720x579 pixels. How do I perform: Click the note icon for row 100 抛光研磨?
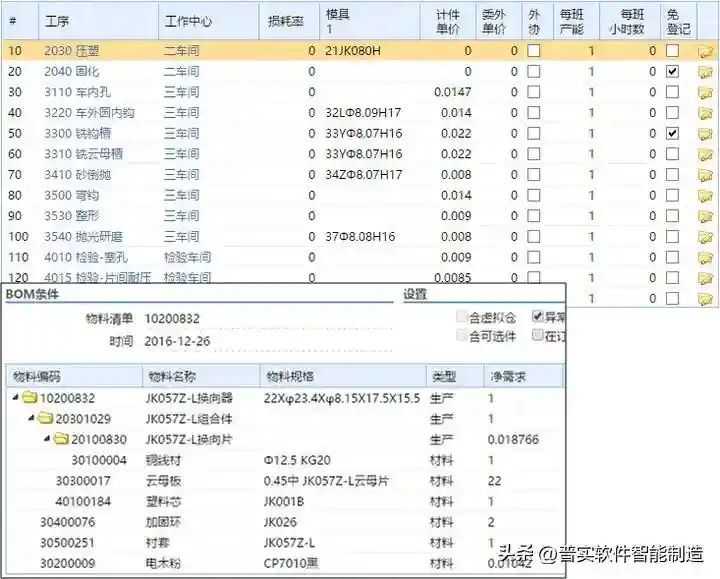[706, 238]
